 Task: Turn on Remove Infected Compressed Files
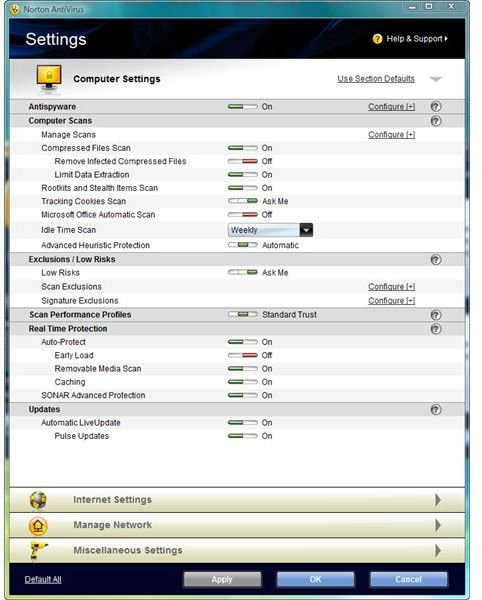(243, 161)
